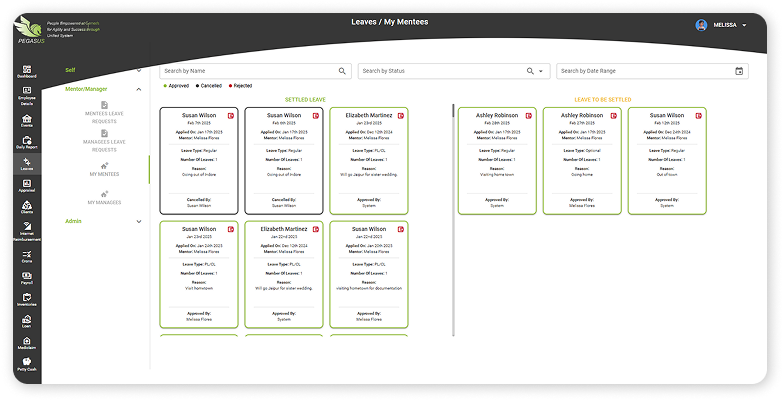Click the magnifier icon in Search by Status

point(530,71)
